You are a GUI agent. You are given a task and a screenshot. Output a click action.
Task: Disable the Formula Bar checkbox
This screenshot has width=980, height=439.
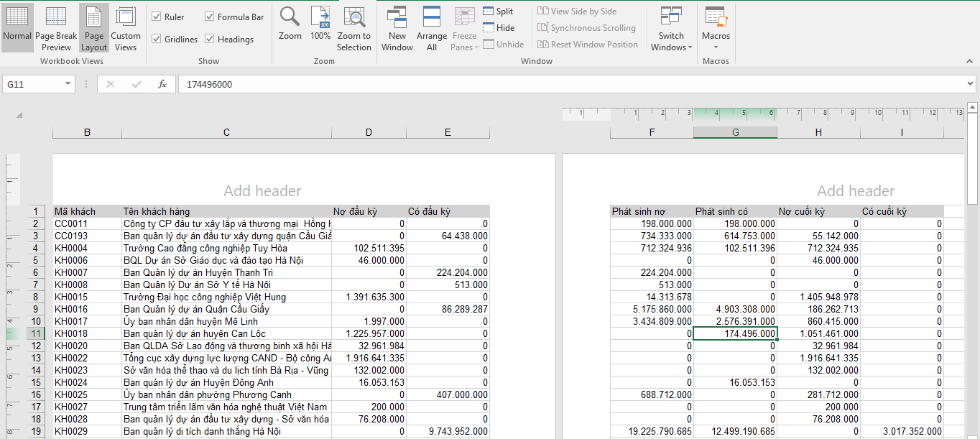click(x=210, y=17)
